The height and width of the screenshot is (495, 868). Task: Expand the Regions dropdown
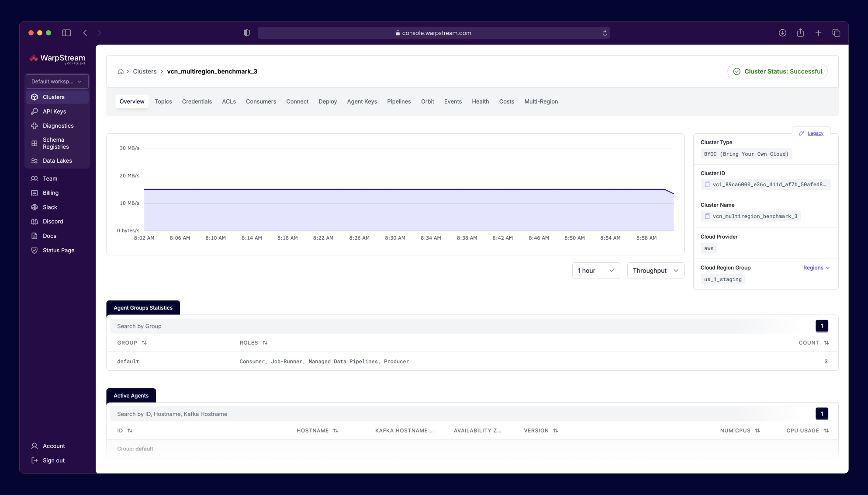tap(816, 268)
